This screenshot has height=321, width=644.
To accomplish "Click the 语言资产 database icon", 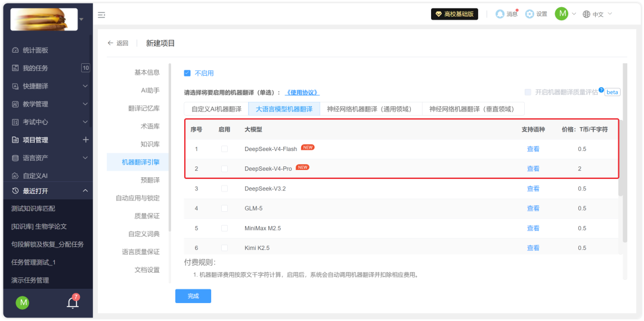I will pyautogui.click(x=15, y=158).
